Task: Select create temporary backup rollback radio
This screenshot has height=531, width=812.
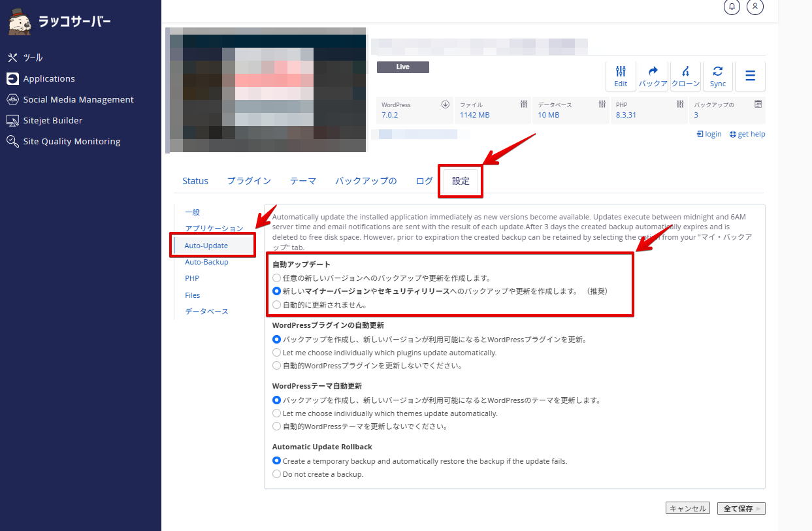Action: 277,460
